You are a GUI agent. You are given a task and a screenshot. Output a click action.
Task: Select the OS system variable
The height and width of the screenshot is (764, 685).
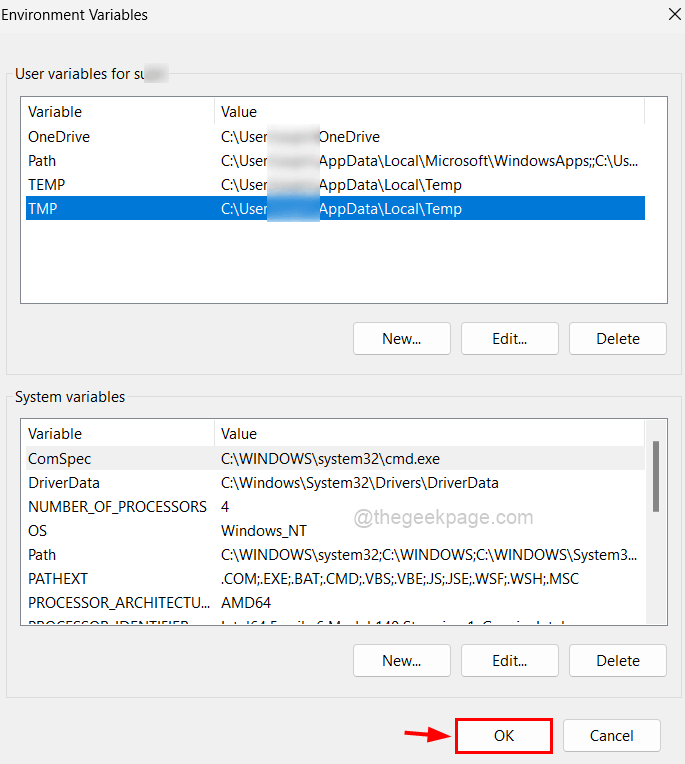[x=38, y=531]
